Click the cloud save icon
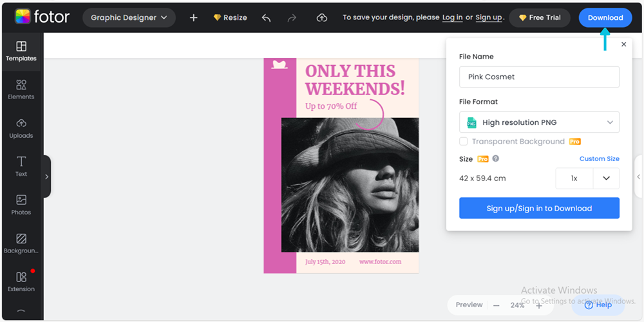Image resolution: width=644 pixels, height=322 pixels. tap(322, 18)
